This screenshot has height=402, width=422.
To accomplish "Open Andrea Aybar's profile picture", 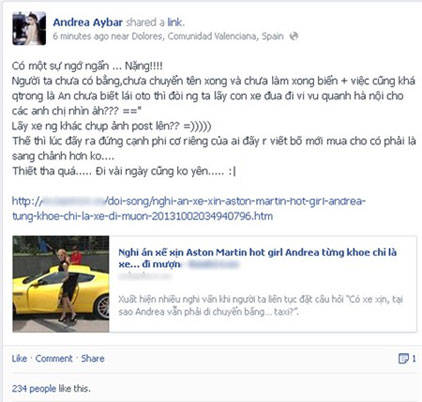I will click(29, 28).
